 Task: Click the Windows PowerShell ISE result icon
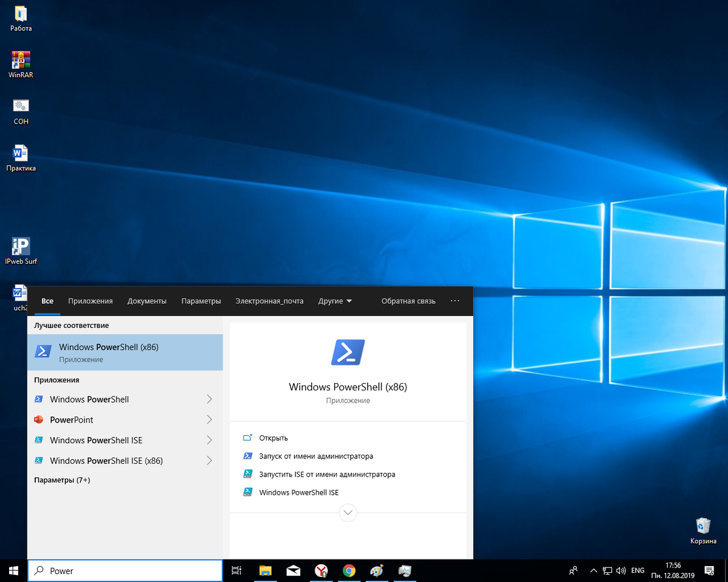pyautogui.click(x=39, y=440)
